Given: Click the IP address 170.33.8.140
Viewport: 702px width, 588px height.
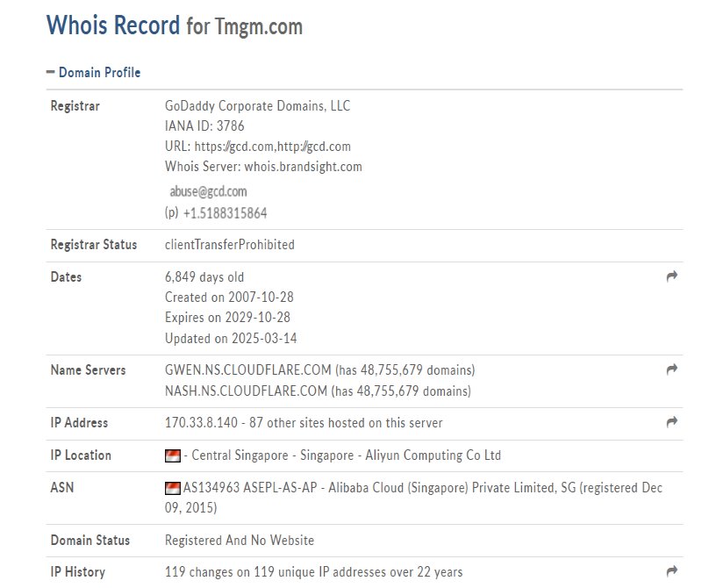Looking at the screenshot, I should [201, 423].
